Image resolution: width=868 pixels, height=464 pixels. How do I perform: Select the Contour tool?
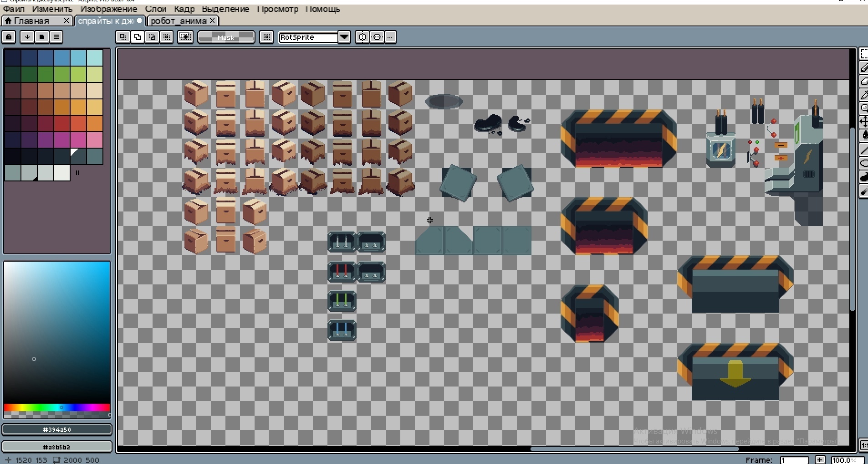(863, 177)
